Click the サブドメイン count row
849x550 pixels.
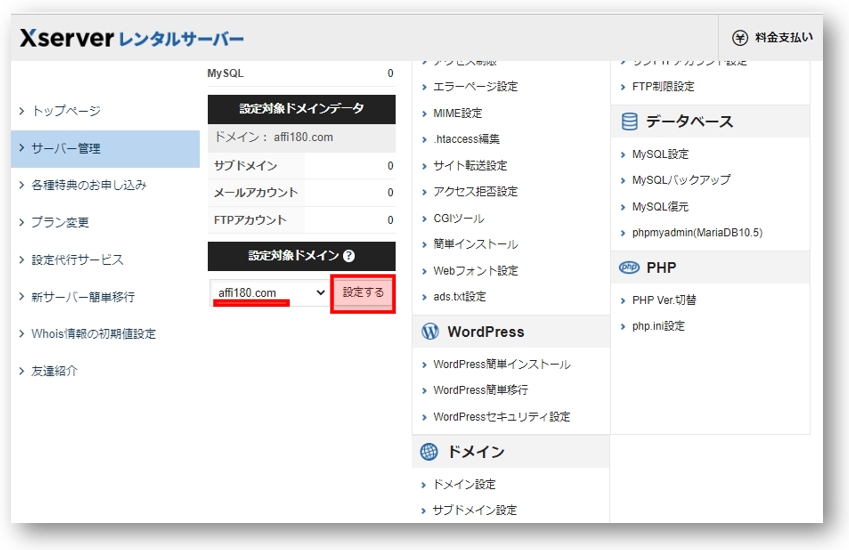pyautogui.click(x=302, y=166)
